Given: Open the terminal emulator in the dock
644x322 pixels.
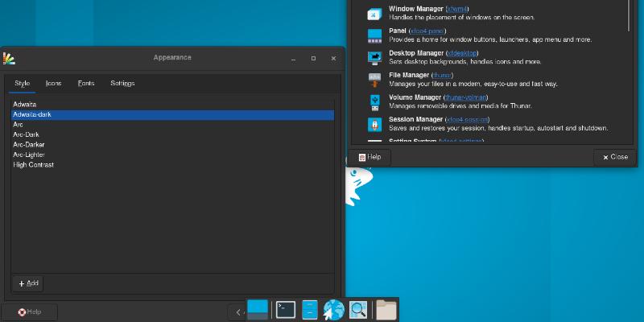Looking at the screenshot, I should coord(285,309).
